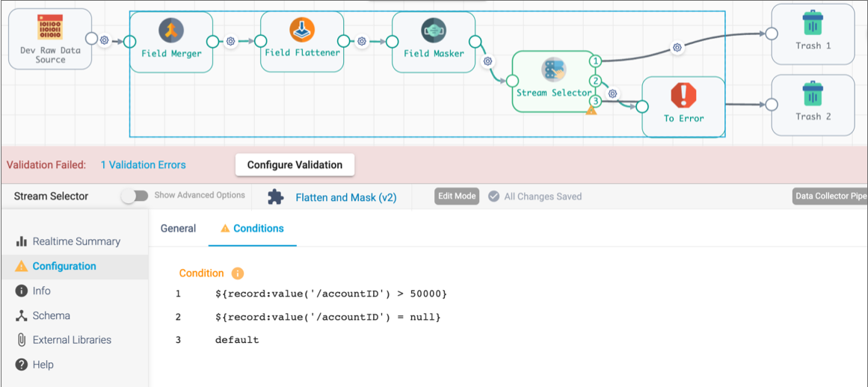Select the Field Flattener stage icon
868x387 pixels.
pos(302,30)
